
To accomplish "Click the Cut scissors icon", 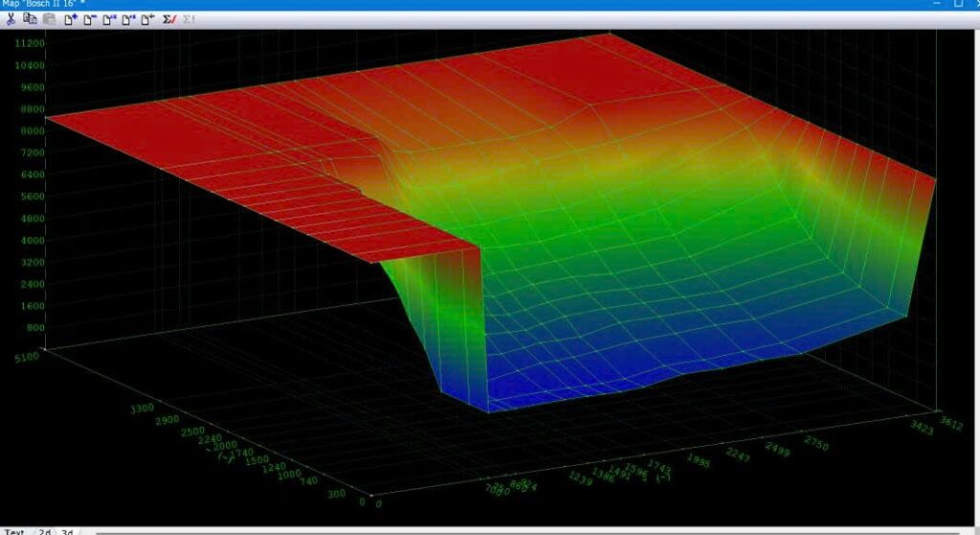I will click(11, 19).
